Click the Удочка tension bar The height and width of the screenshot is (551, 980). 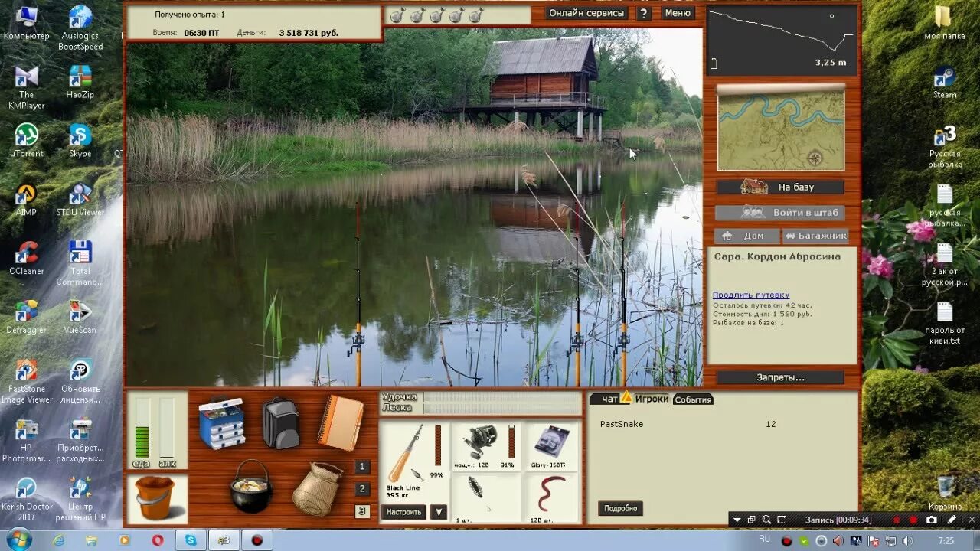click(501, 397)
